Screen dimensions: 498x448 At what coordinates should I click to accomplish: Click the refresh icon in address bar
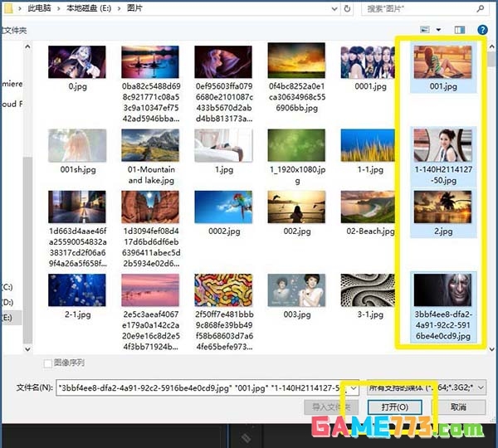[x=347, y=8]
